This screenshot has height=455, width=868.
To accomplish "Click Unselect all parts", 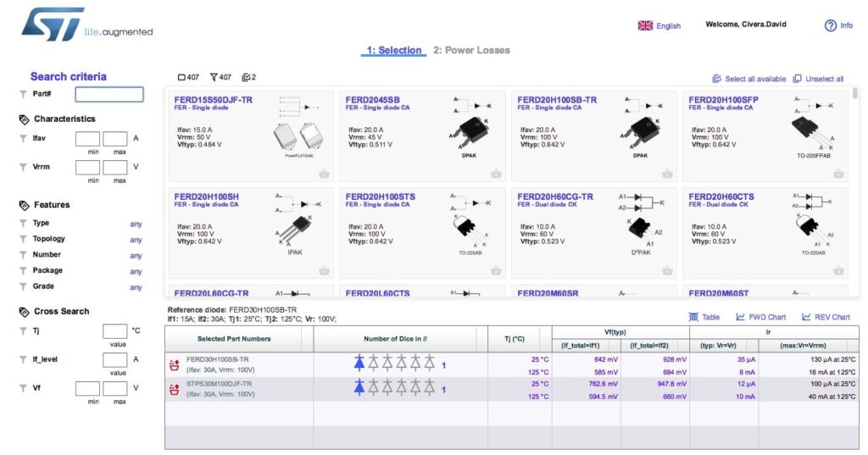I will click(818, 79).
